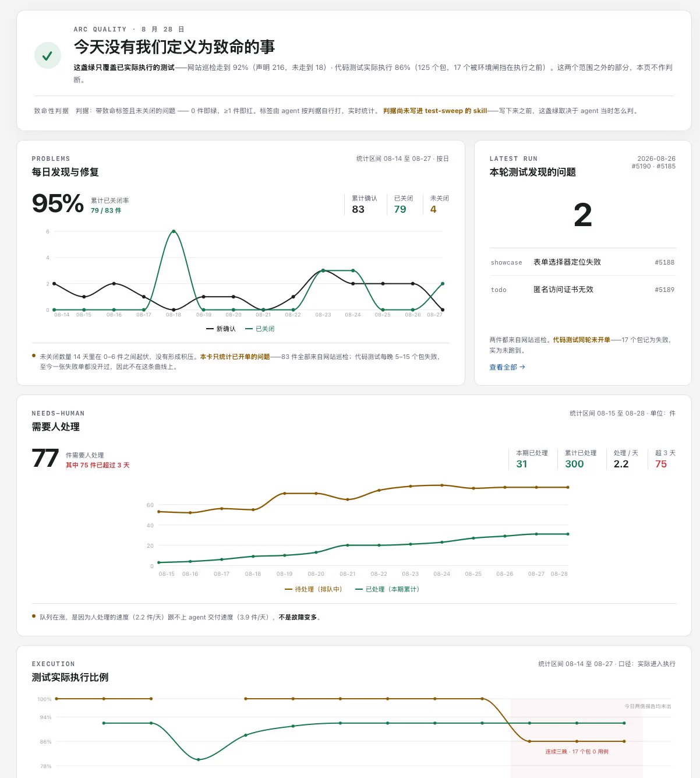700x778 pixels.
Task: Click the 77 needs-human count
Action: coord(45,458)
